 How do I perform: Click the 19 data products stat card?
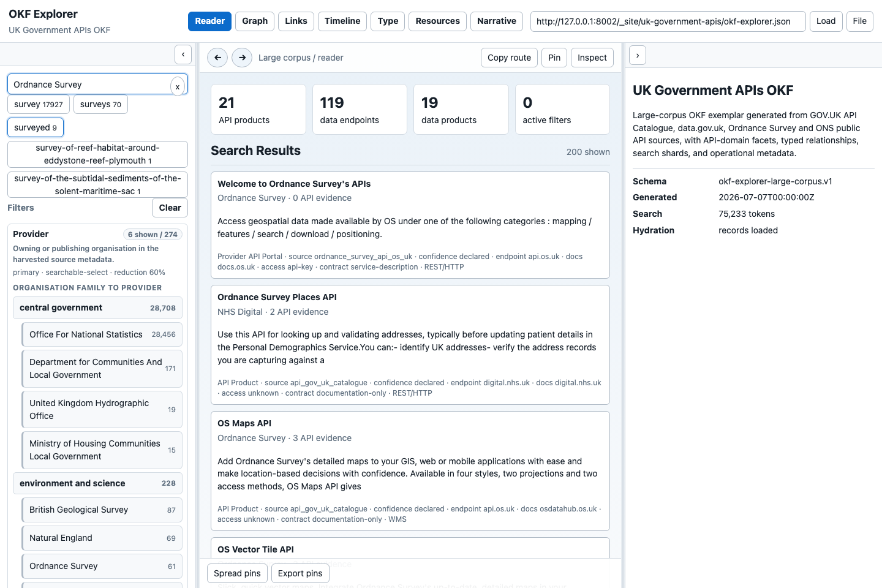click(461, 110)
